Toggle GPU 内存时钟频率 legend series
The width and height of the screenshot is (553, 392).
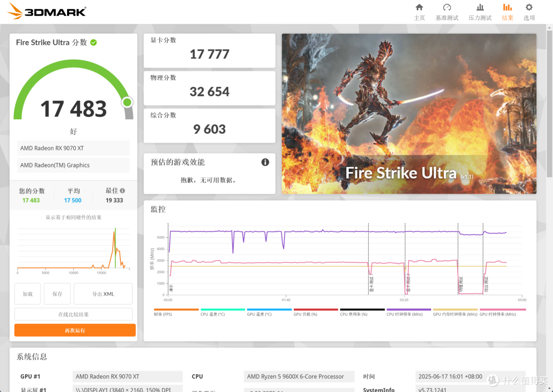coord(455,312)
